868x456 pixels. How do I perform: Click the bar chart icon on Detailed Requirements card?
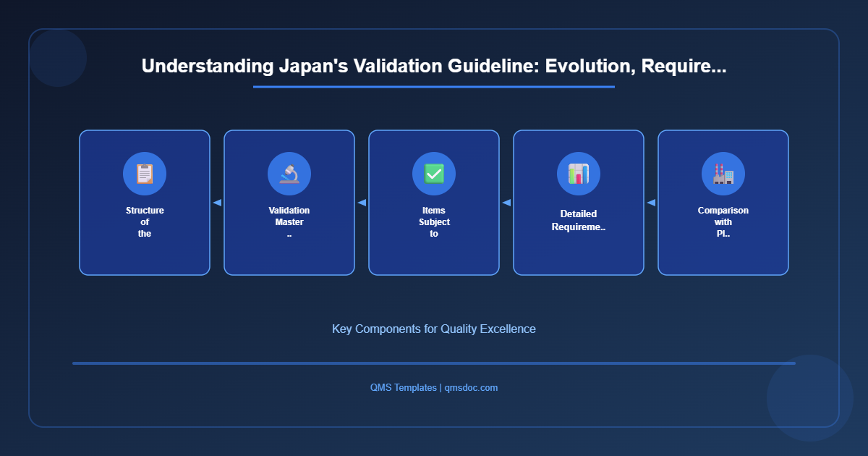point(579,174)
